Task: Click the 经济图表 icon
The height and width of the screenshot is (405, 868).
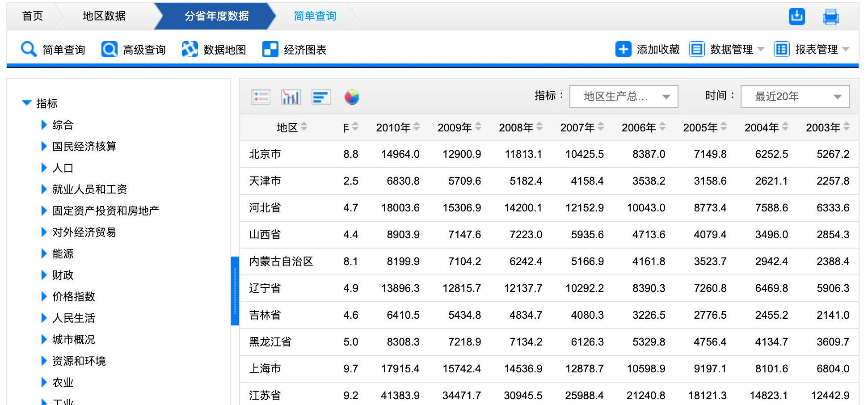Action: click(x=270, y=49)
